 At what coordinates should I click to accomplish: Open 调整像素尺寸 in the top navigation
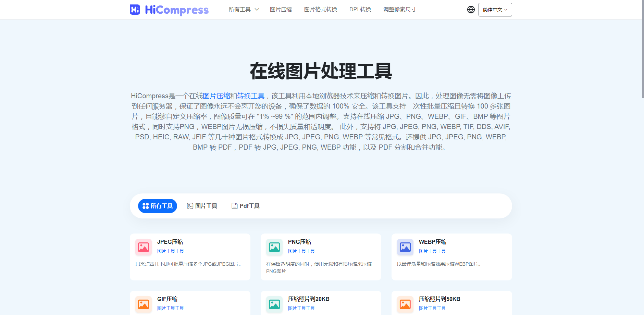(x=400, y=10)
